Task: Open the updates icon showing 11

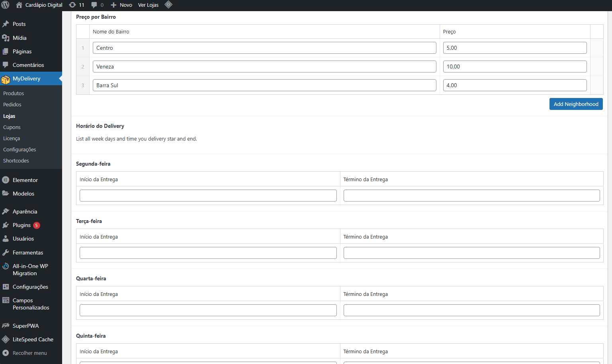Action: [72, 5]
